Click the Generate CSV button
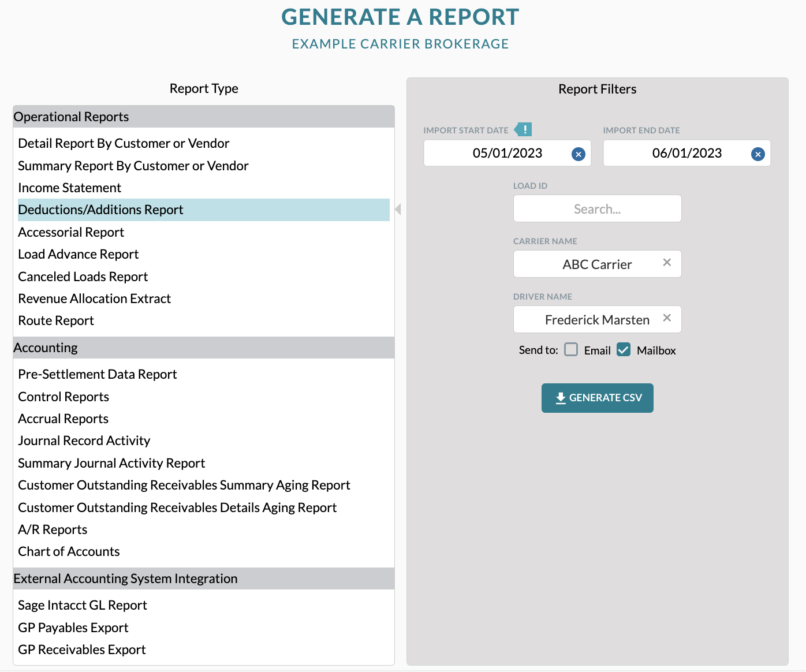The height and width of the screenshot is (672, 806). point(597,398)
